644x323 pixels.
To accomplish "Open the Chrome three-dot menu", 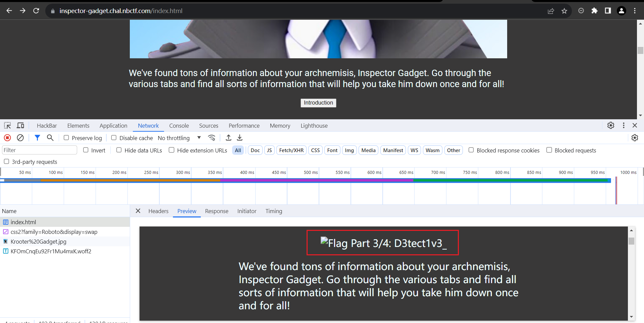I will point(635,11).
